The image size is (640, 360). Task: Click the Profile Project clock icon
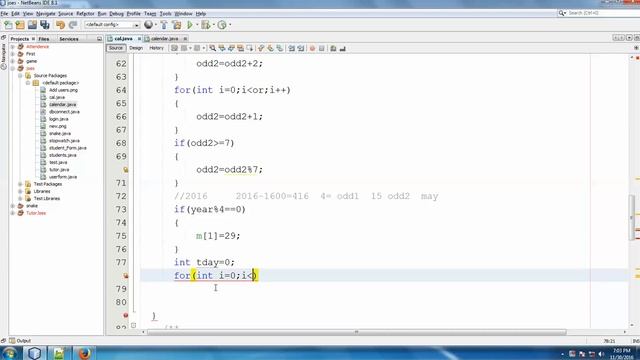click(222, 25)
